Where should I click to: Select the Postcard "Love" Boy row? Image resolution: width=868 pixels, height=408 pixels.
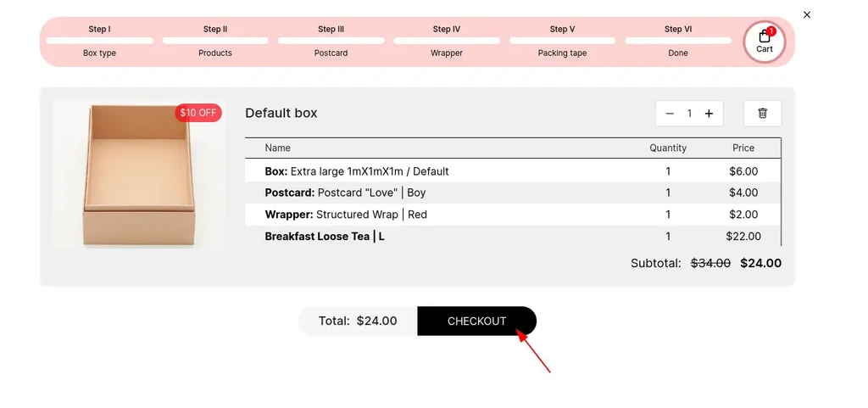point(513,193)
